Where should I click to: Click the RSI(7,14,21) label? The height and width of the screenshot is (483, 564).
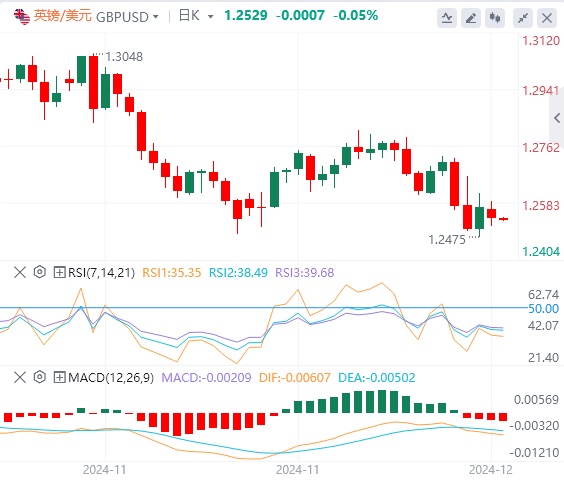point(101,273)
